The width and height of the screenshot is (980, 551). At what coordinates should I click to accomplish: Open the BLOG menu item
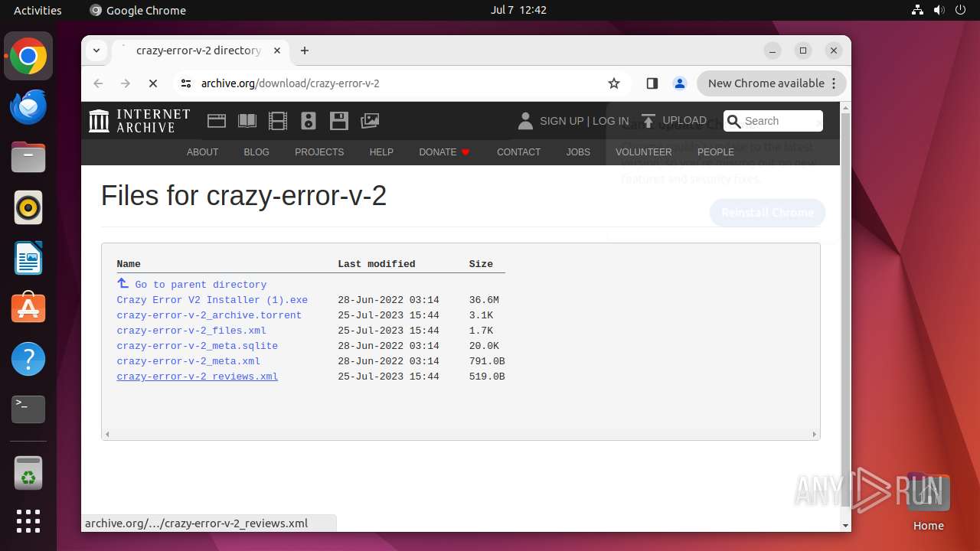[x=256, y=152]
